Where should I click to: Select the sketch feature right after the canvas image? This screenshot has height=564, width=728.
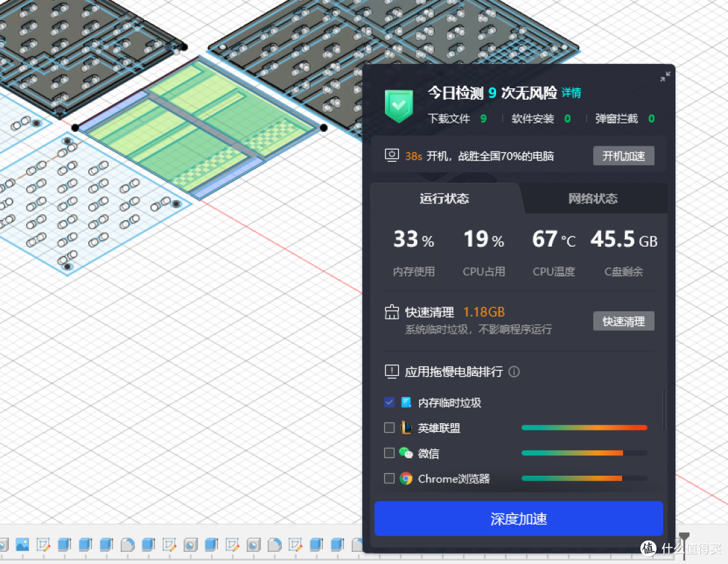click(43, 544)
